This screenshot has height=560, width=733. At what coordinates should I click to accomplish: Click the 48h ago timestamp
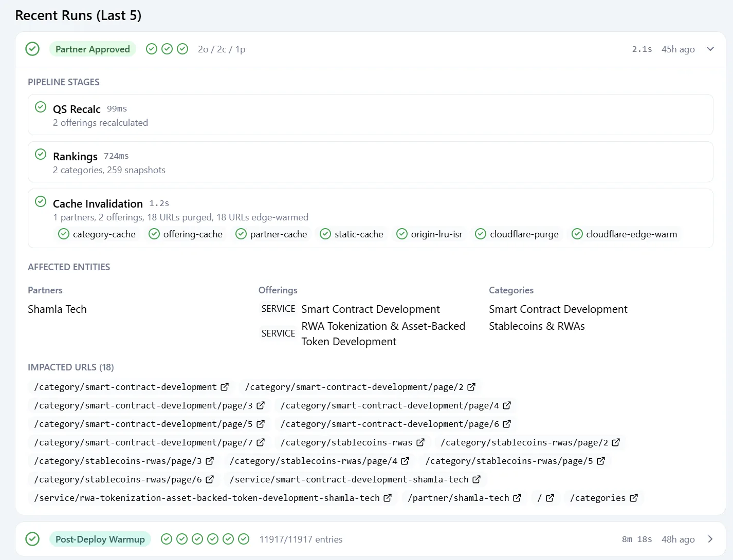[x=678, y=539]
